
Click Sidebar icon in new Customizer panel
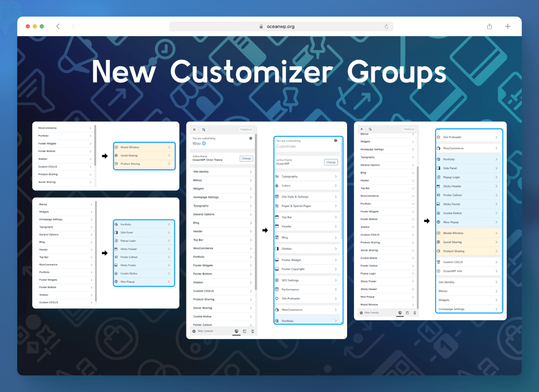coord(277,249)
